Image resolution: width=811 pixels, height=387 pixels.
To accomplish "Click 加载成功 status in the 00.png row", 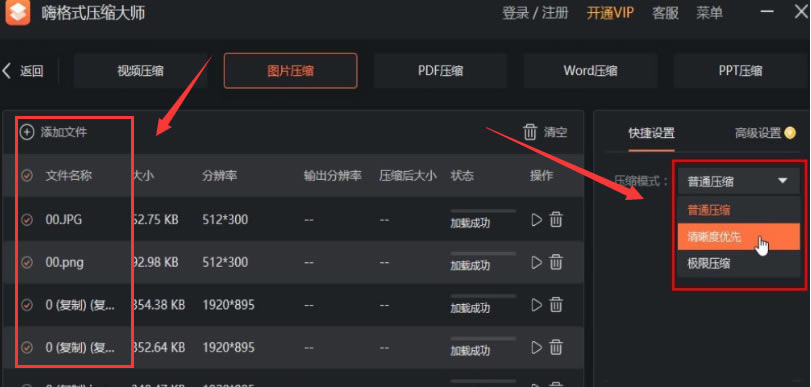I will pos(470,266).
